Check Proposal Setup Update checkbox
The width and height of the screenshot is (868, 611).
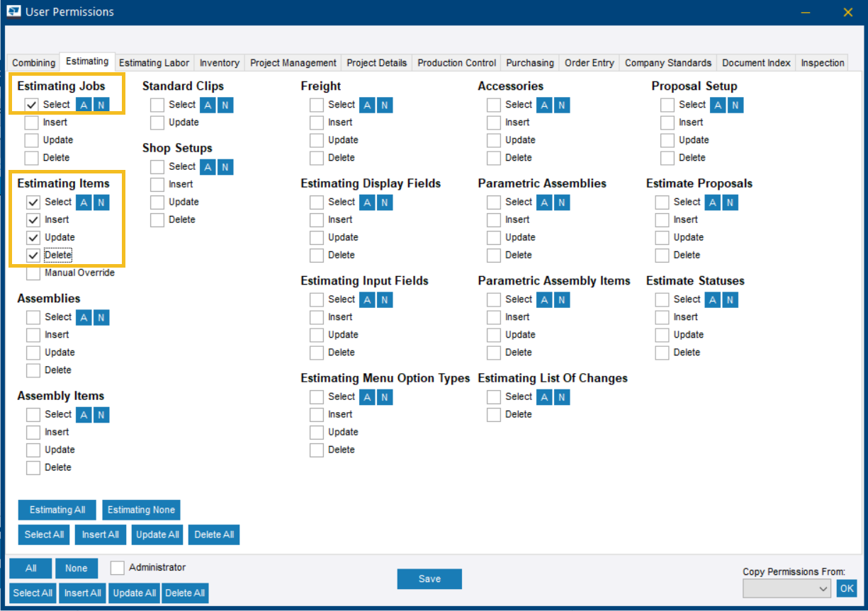coord(667,140)
